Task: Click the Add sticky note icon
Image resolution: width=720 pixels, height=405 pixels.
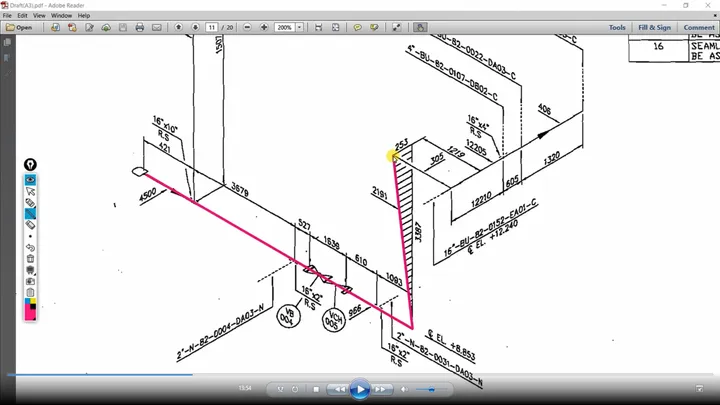Action: pos(357,28)
